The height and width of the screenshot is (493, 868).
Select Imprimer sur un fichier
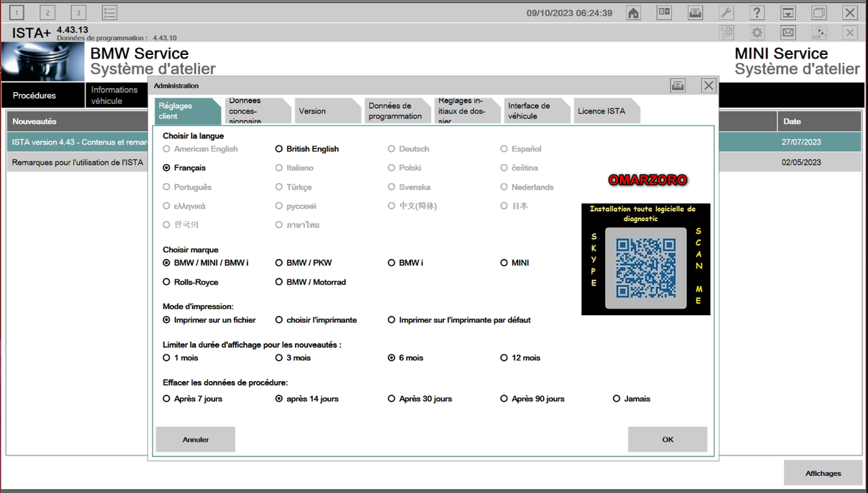pyautogui.click(x=209, y=319)
